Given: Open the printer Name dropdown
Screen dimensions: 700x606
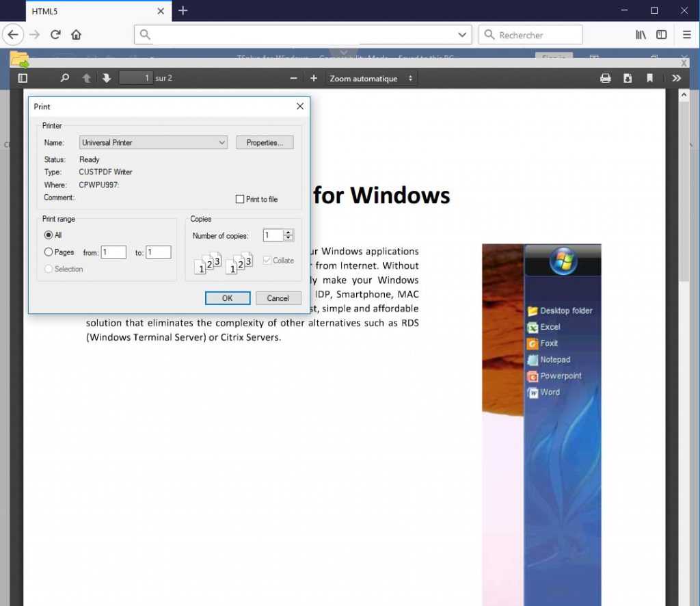Looking at the screenshot, I should (x=154, y=142).
